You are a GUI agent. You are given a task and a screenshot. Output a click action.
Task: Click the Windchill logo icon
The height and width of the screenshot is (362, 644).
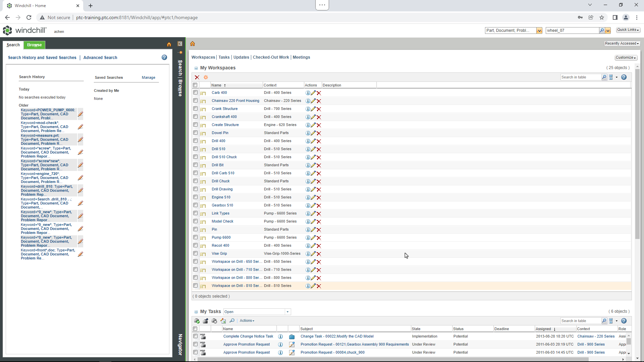7,31
